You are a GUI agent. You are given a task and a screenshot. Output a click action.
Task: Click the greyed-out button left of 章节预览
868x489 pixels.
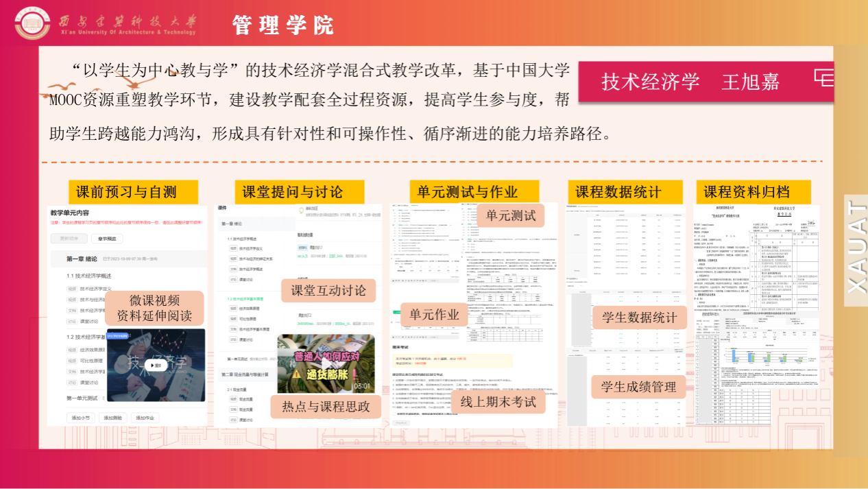69,239
